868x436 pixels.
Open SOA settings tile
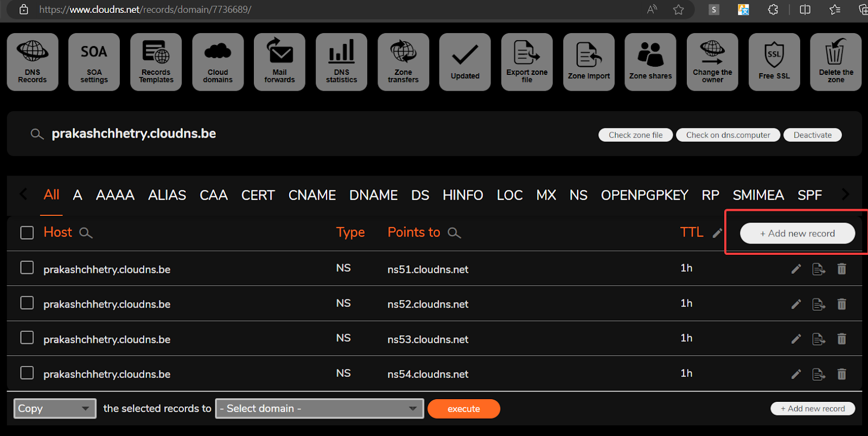(x=94, y=62)
